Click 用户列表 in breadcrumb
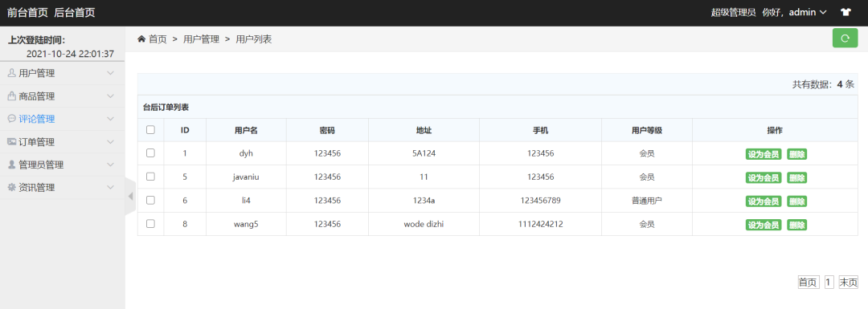868x309 pixels. 254,39
